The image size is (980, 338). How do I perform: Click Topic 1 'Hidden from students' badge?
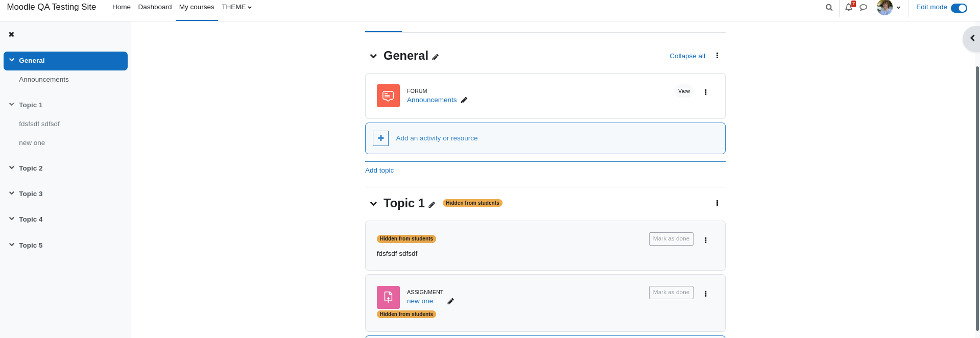[472, 203]
